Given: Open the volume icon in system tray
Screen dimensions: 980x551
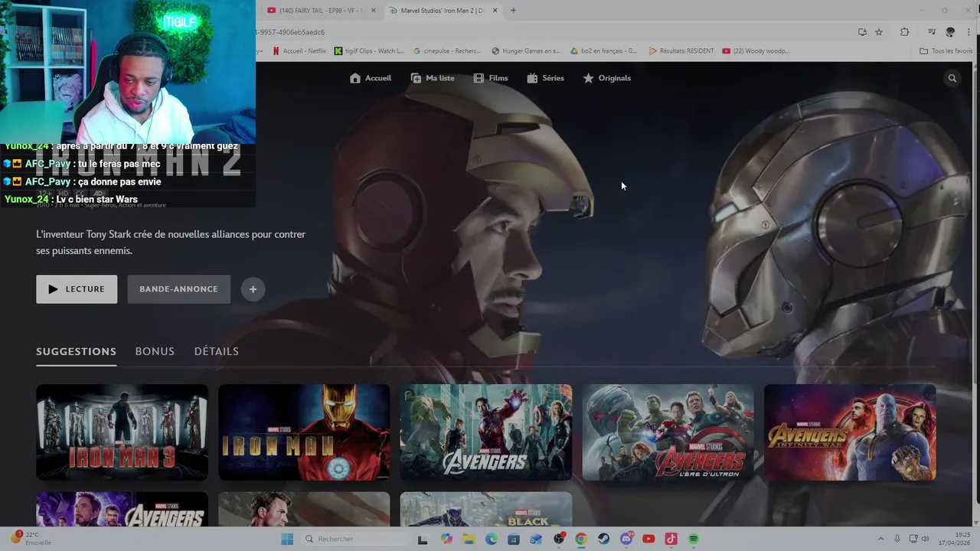Looking at the screenshot, I should pos(925,539).
